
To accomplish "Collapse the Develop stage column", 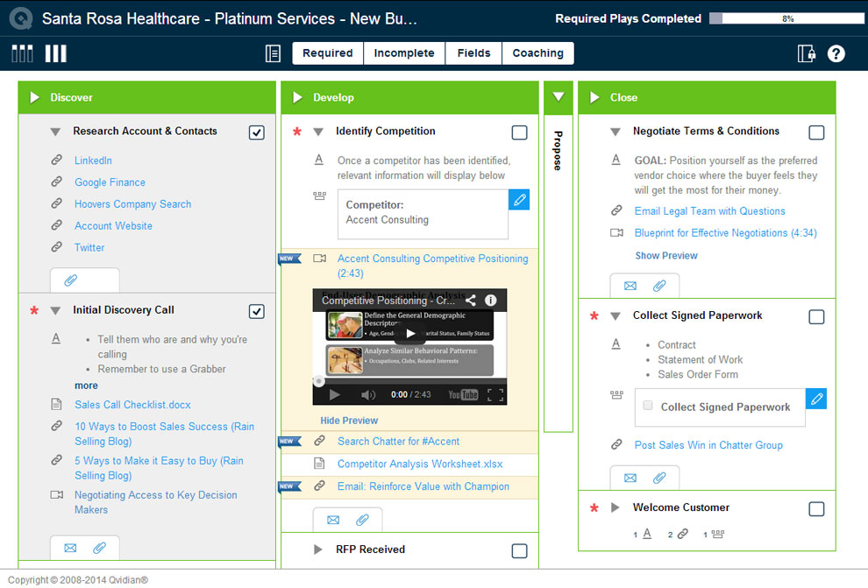I will pyautogui.click(x=297, y=97).
